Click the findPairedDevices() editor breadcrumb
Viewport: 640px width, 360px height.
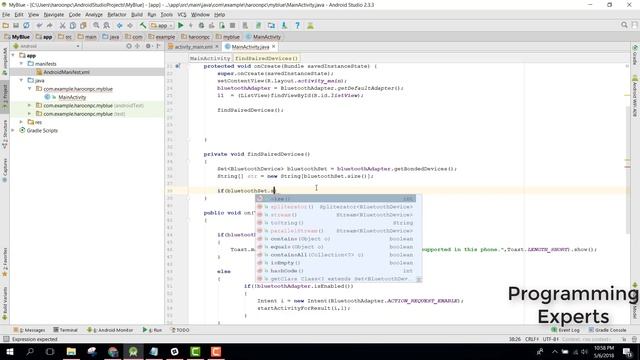266,58
